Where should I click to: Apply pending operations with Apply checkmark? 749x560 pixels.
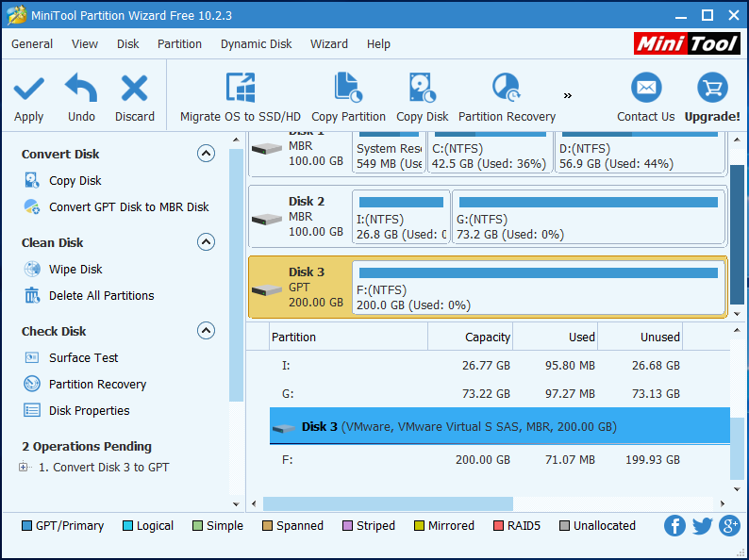coord(28,98)
